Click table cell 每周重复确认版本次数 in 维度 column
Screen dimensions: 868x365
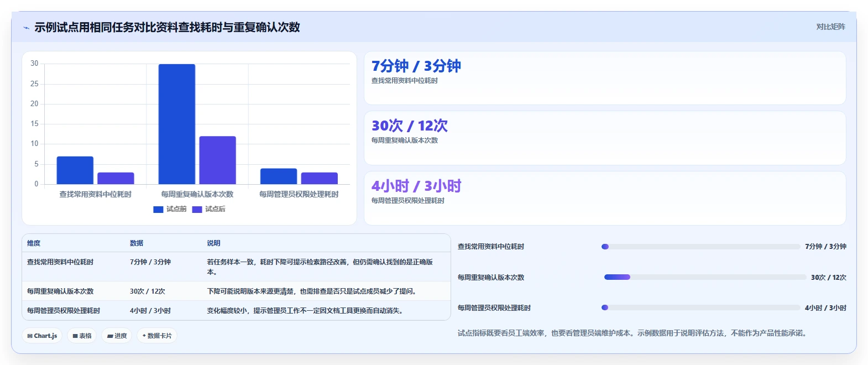pos(60,291)
